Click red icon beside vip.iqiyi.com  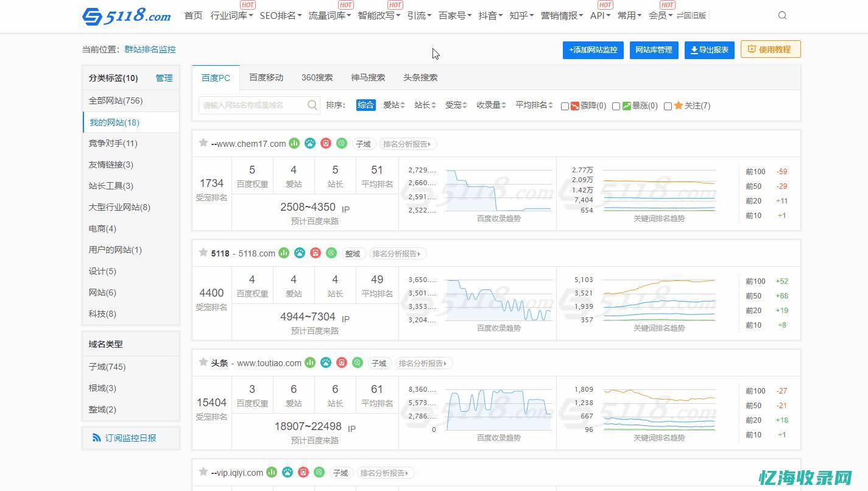pyautogui.click(x=303, y=472)
